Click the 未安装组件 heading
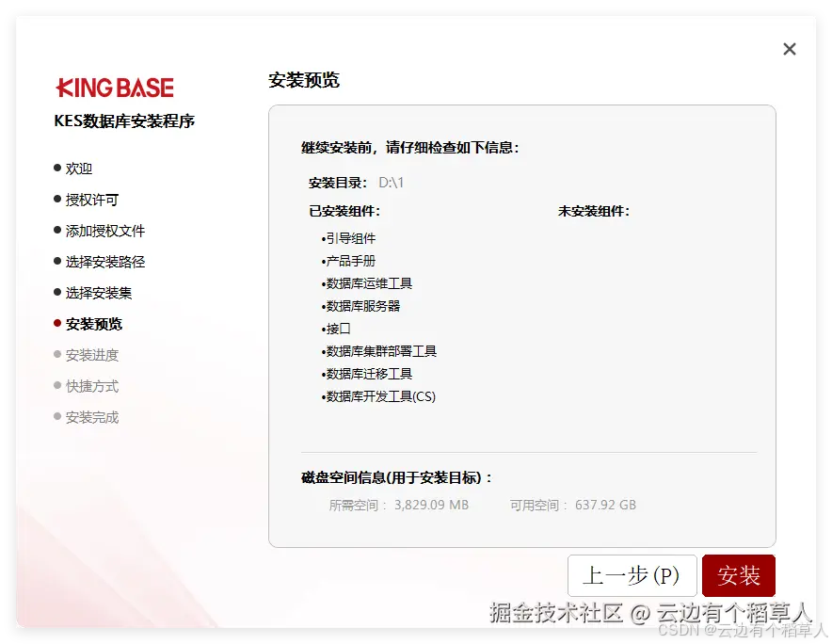Viewport: 832px width, 644px height. (x=593, y=211)
